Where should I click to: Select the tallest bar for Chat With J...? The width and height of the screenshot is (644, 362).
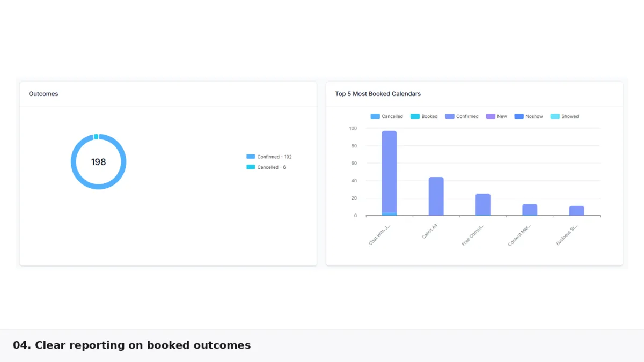point(389,172)
